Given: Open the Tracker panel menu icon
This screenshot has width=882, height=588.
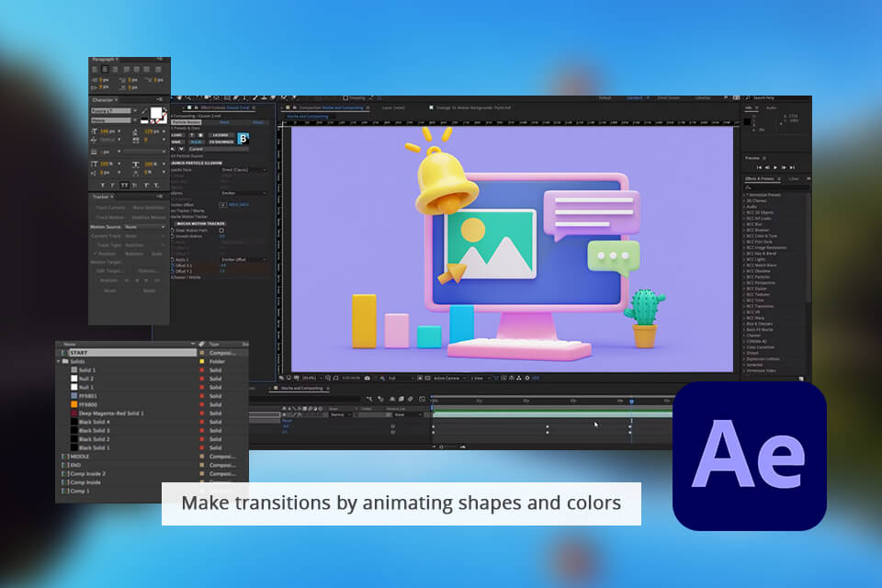Looking at the screenshot, I should pos(160,197).
